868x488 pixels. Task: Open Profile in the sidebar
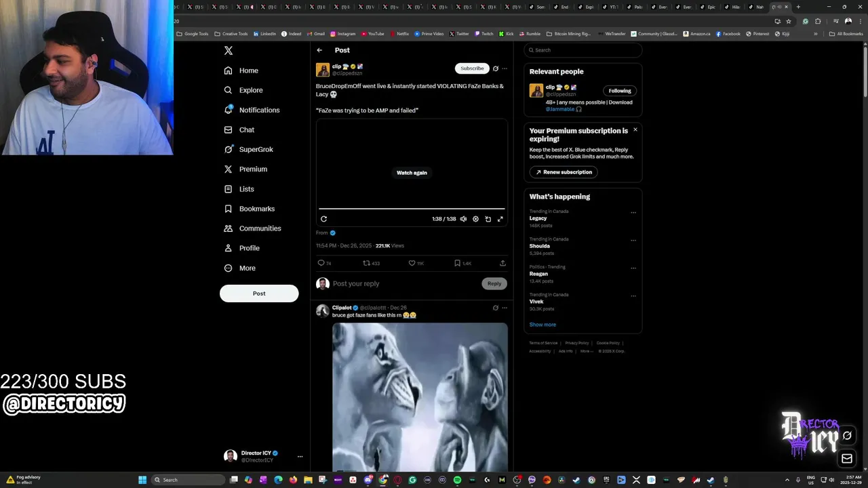click(x=241, y=248)
